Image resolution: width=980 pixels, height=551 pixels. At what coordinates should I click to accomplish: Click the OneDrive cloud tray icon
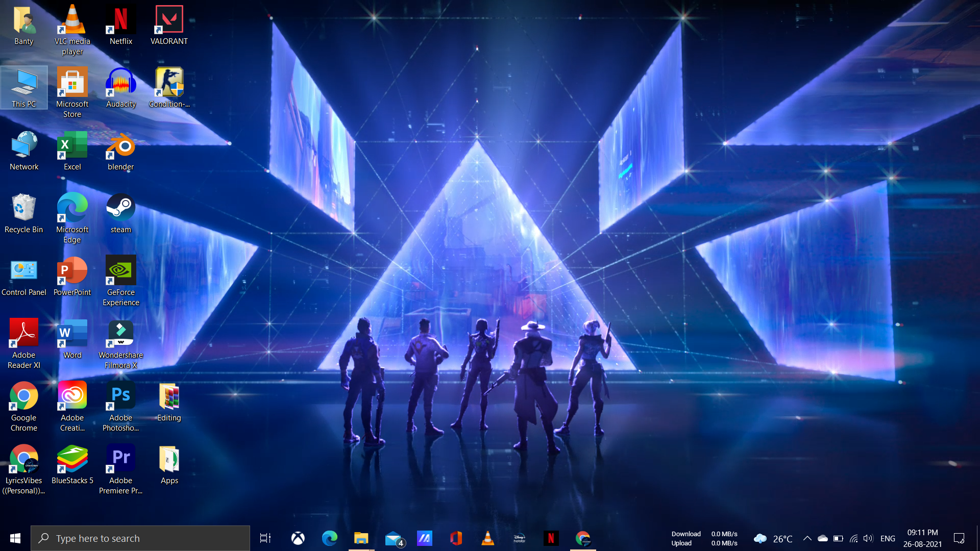point(823,538)
